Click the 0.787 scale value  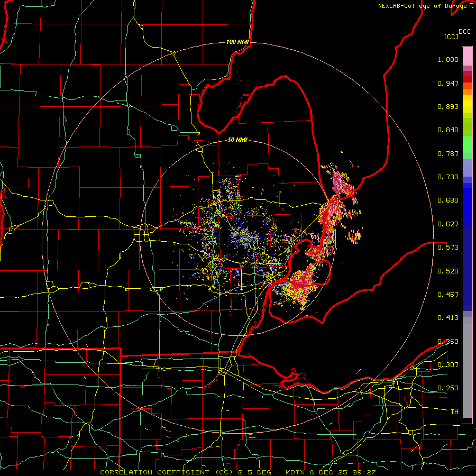pyautogui.click(x=448, y=153)
